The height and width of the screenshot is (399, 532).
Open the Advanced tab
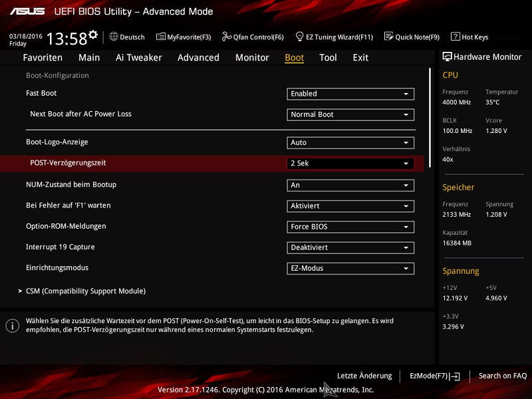coord(198,58)
